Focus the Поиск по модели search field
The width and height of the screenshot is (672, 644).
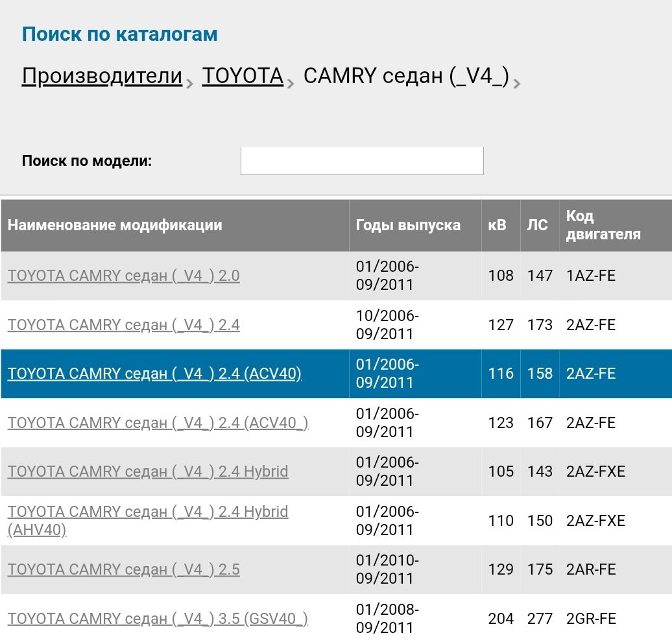pos(362,161)
